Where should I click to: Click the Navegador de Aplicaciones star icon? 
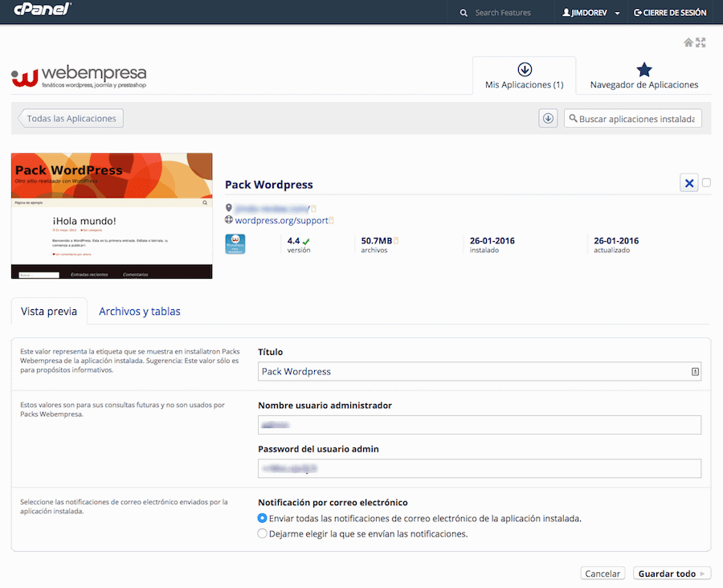(x=644, y=70)
